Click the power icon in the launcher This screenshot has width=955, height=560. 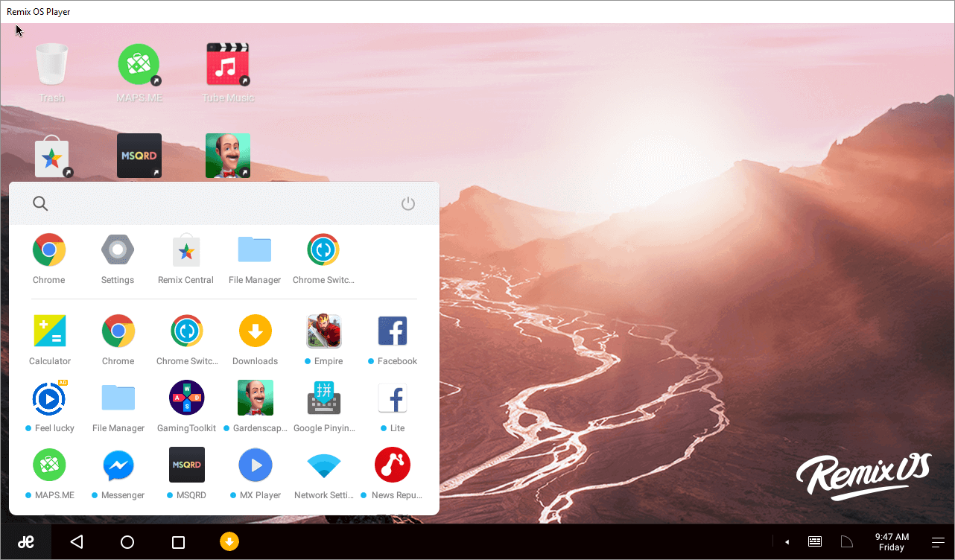click(408, 203)
